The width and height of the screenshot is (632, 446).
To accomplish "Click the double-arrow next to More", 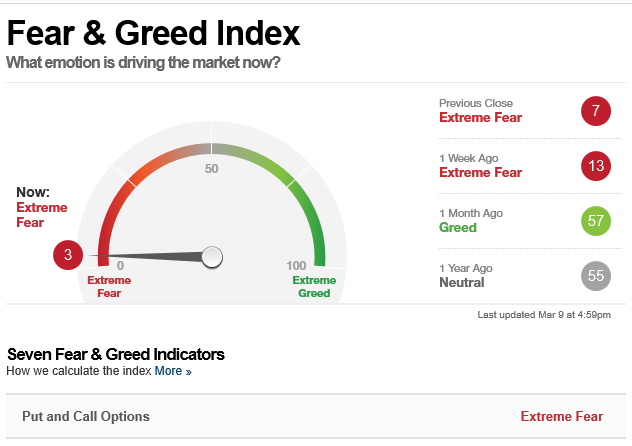I will (x=188, y=372).
